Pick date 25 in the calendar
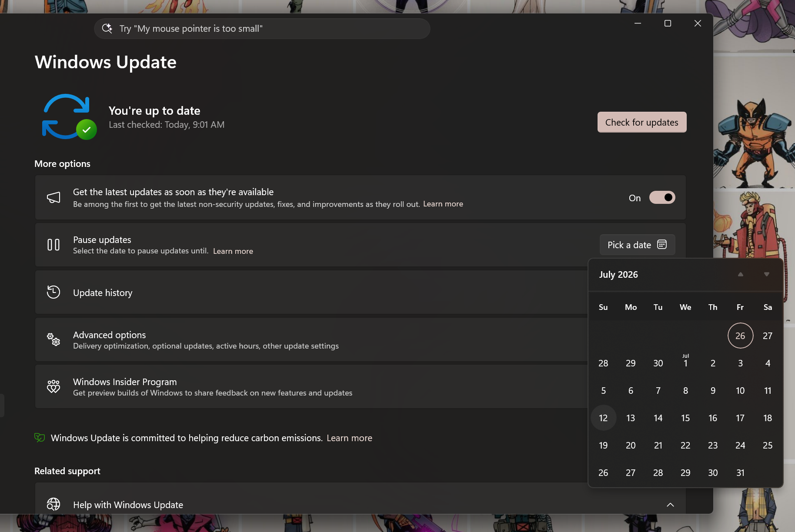The image size is (795, 532). point(768,445)
